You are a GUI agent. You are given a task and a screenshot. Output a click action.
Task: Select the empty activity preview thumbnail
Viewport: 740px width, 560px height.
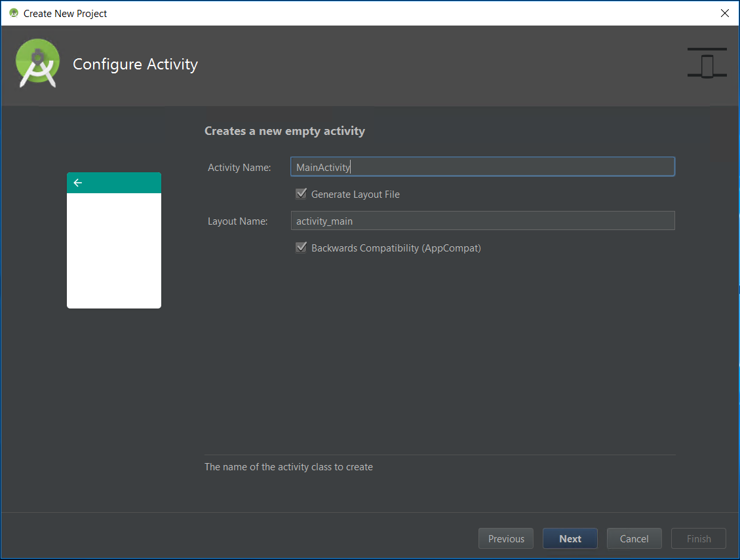114,240
